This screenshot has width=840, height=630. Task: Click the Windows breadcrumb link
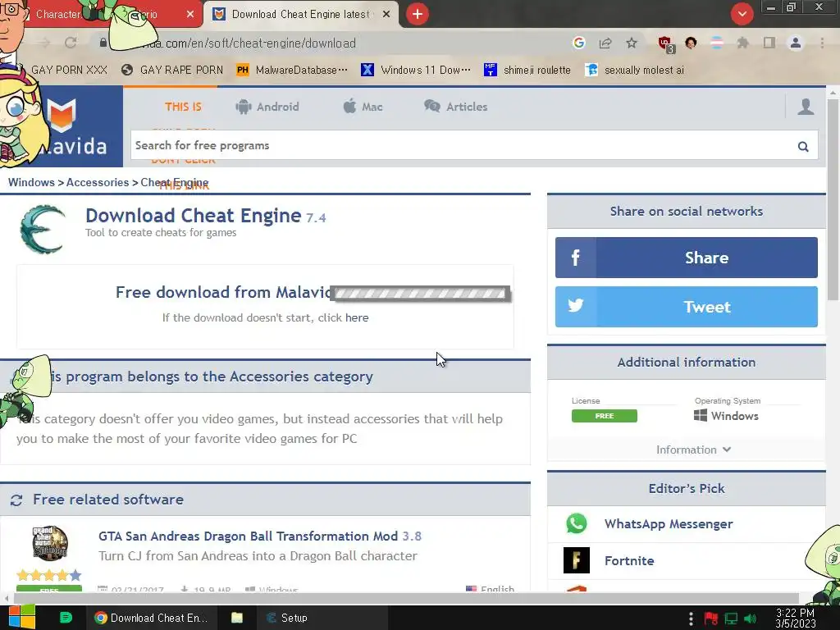pyautogui.click(x=31, y=182)
